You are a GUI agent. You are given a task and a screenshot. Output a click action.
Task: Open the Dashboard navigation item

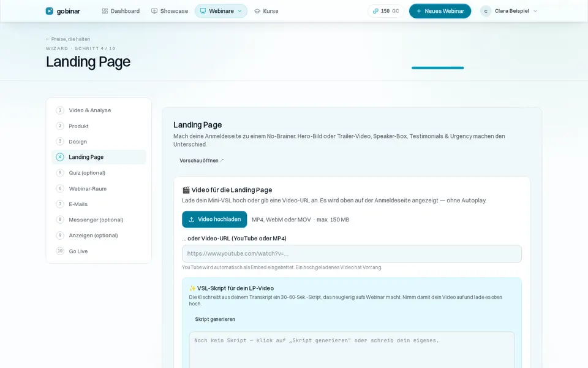click(x=121, y=11)
